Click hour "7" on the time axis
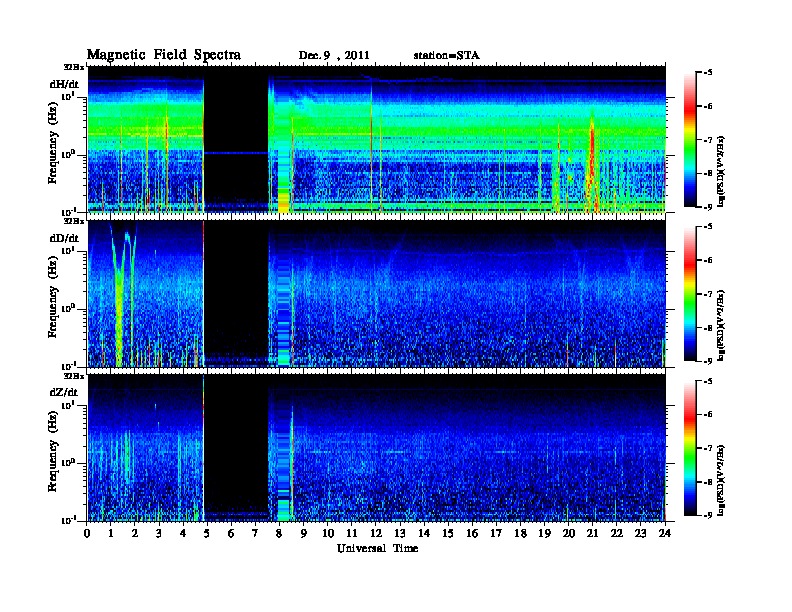The height and width of the screenshot is (612, 792). click(x=255, y=533)
